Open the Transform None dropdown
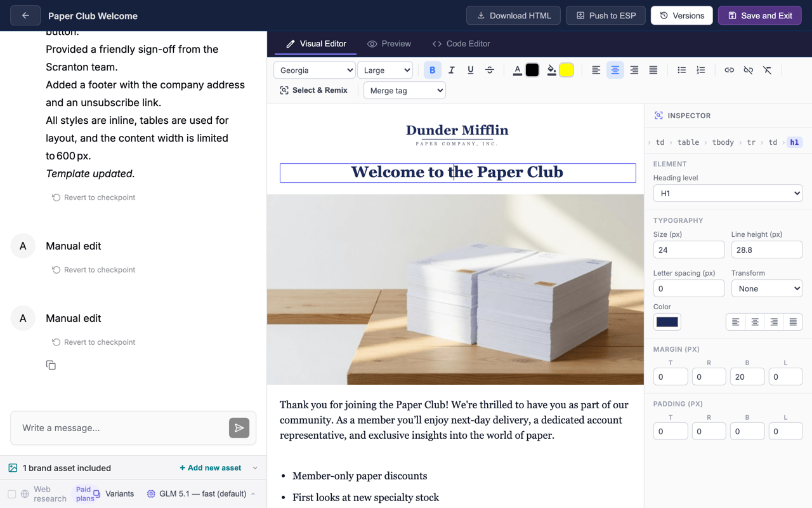The image size is (812, 508). point(767,288)
